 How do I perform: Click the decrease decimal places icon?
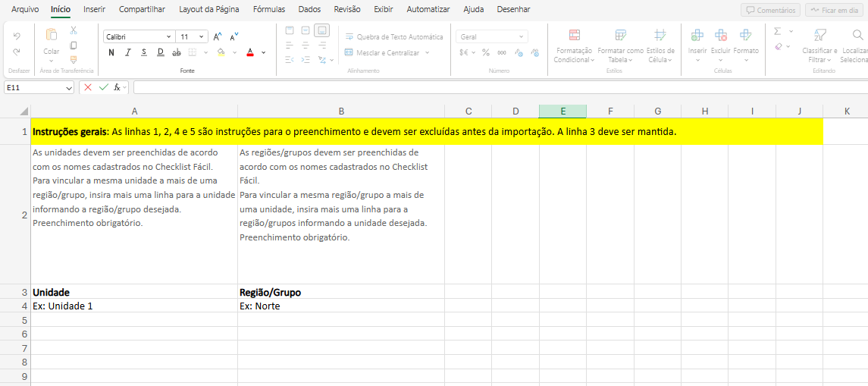pos(534,52)
